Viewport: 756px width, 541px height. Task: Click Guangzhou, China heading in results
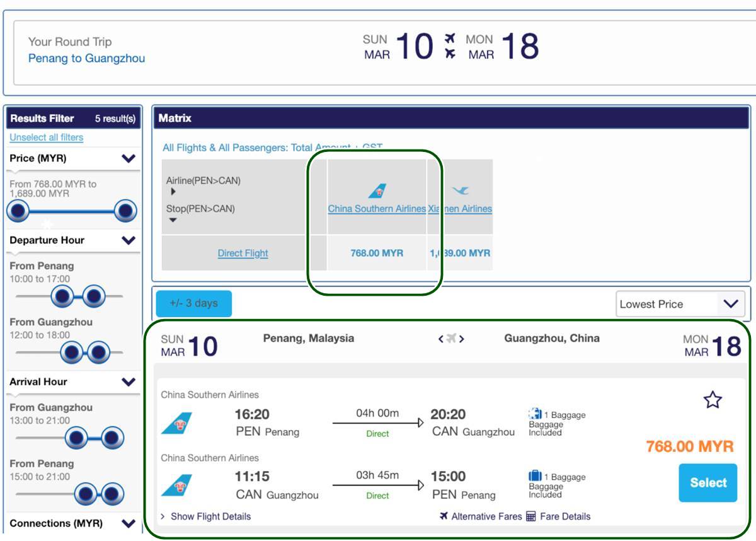point(552,338)
